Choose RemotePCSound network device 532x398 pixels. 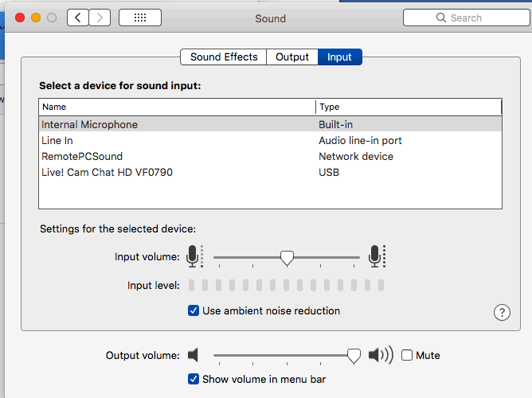[x=82, y=157]
